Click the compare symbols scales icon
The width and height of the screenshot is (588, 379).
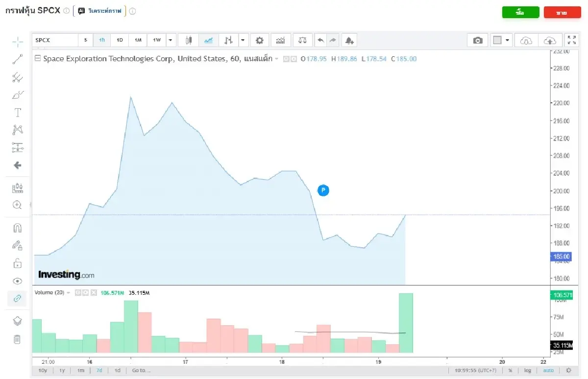(303, 40)
